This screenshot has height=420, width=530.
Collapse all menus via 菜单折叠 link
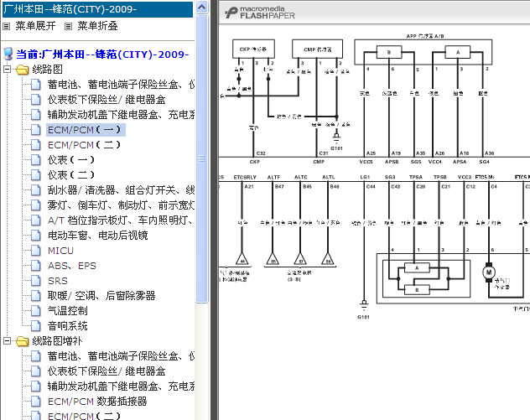97,26
